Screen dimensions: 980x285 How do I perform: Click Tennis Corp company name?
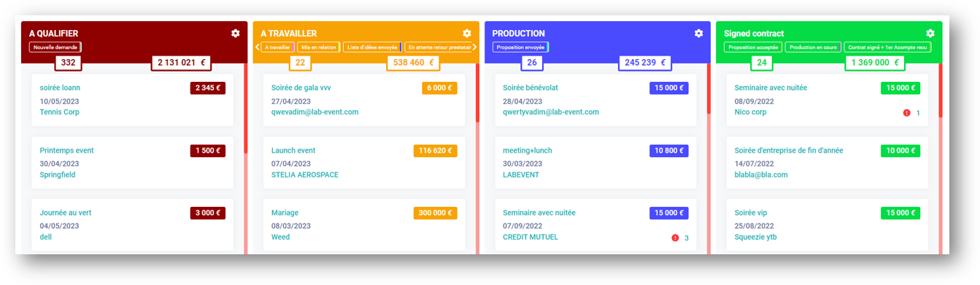(60, 113)
